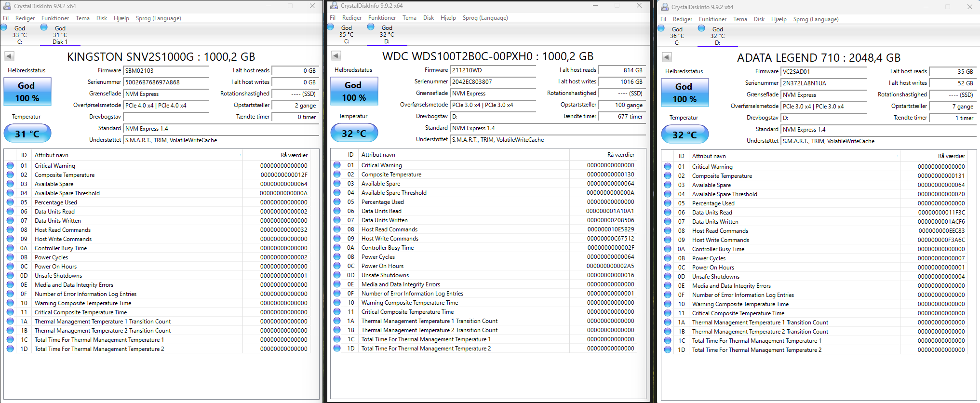Screen dimensions: 980x403
Task: Click the large 32 °C temperature button in WDC window
Action: click(354, 133)
